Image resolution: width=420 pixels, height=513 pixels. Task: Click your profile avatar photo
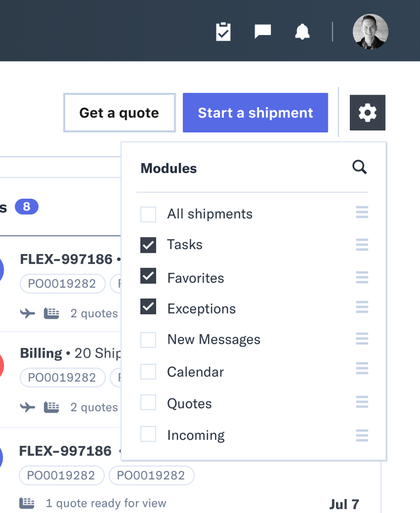pos(370,31)
